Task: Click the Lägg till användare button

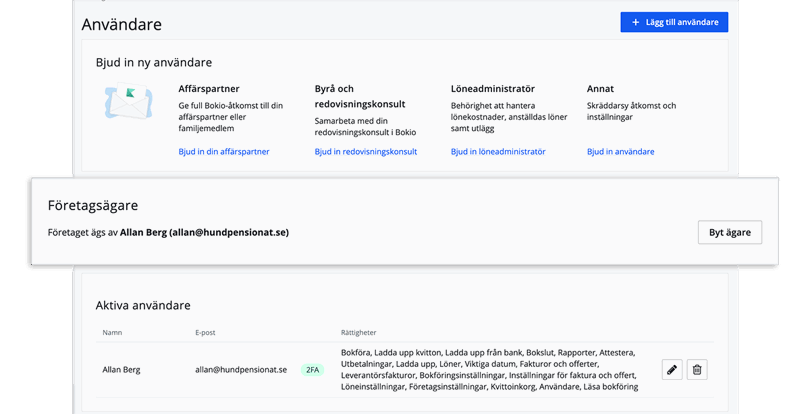Action: [674, 22]
